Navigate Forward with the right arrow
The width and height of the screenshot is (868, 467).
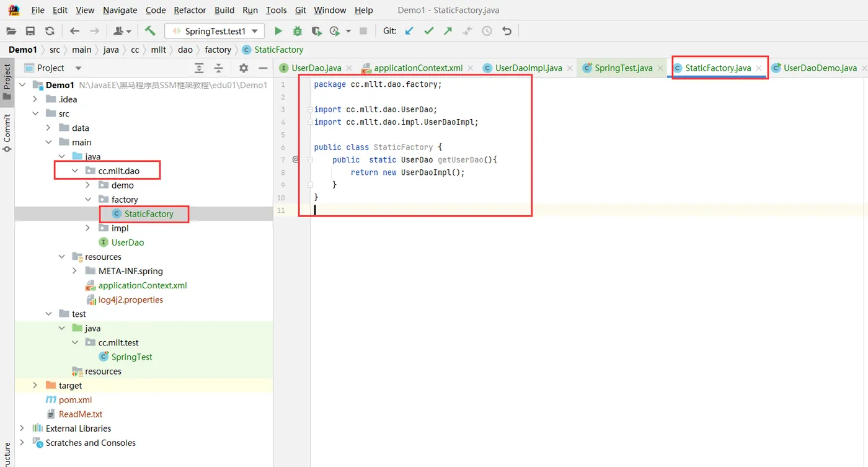94,31
